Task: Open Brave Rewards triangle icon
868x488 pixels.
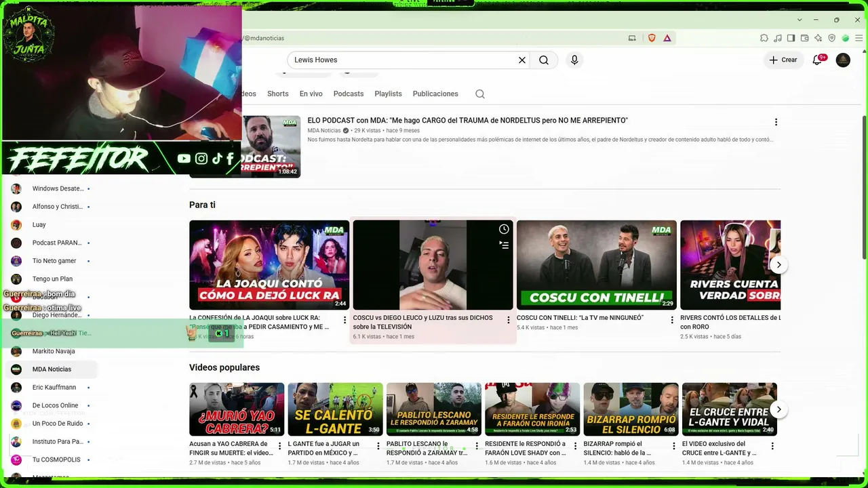Action: point(667,38)
